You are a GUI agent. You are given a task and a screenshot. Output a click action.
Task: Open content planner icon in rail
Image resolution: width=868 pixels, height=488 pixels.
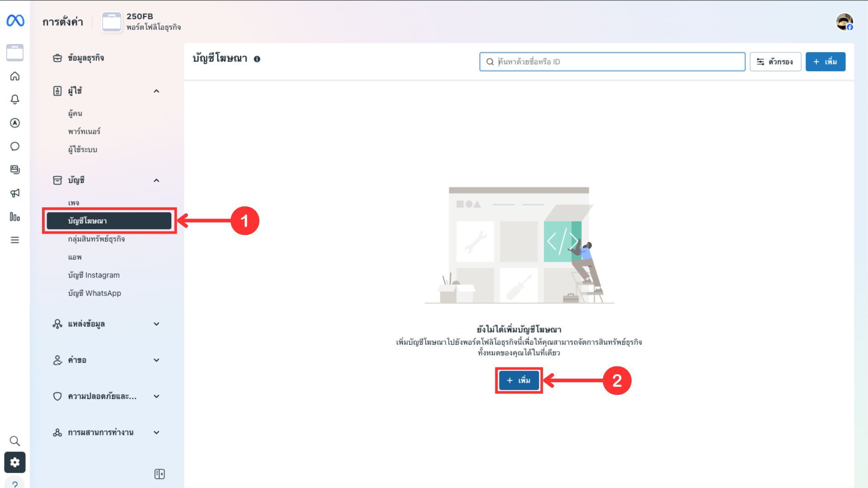(15, 170)
